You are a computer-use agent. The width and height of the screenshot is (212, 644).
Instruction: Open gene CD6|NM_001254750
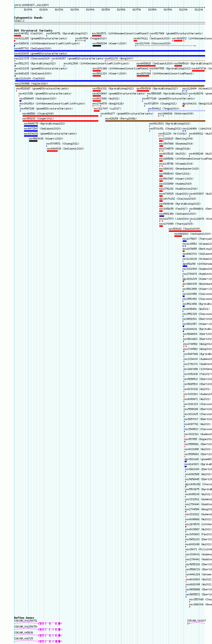pyautogui.click(x=26, y=627)
